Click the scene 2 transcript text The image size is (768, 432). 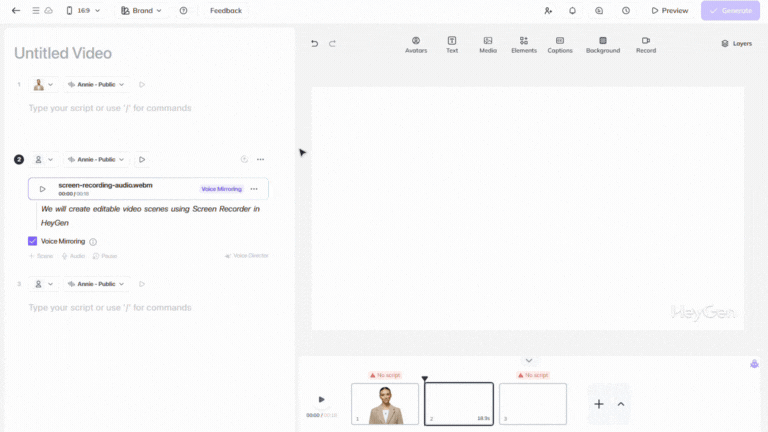pyautogui.click(x=150, y=216)
